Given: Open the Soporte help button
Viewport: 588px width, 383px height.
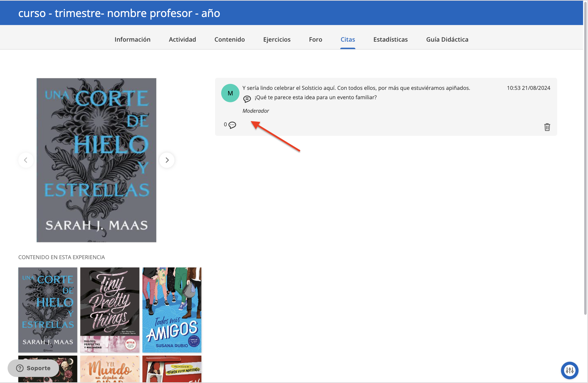Looking at the screenshot, I should [x=33, y=368].
